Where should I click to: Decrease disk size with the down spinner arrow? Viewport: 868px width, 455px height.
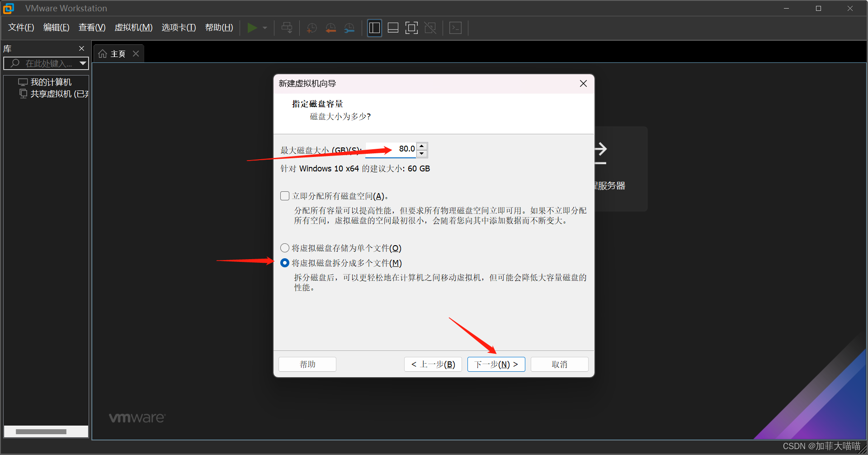coord(422,153)
